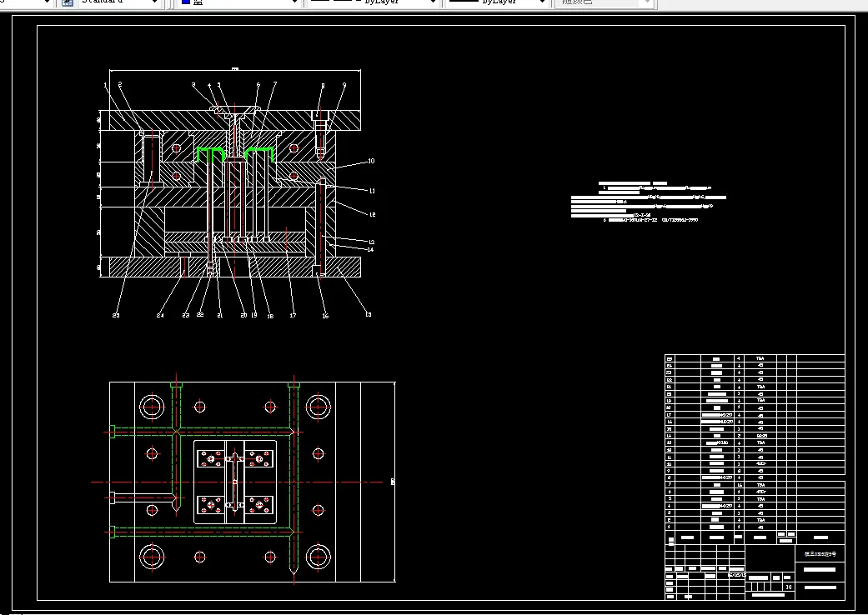
Task: Select balloon number 16 label
Action: pyautogui.click(x=325, y=316)
